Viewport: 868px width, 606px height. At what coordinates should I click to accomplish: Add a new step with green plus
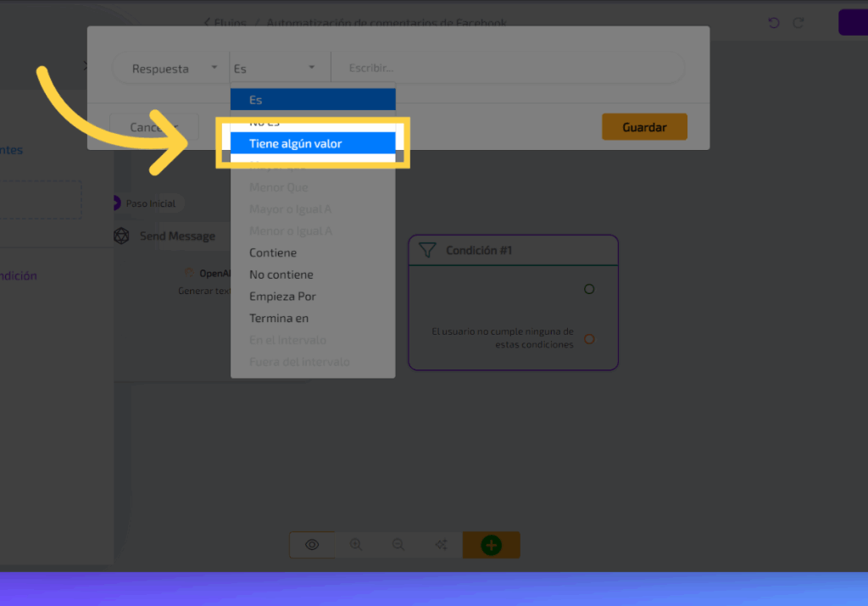tap(492, 545)
